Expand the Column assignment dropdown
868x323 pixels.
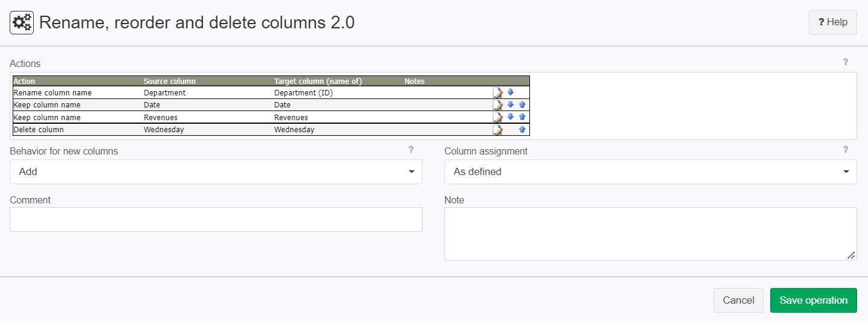click(x=651, y=171)
